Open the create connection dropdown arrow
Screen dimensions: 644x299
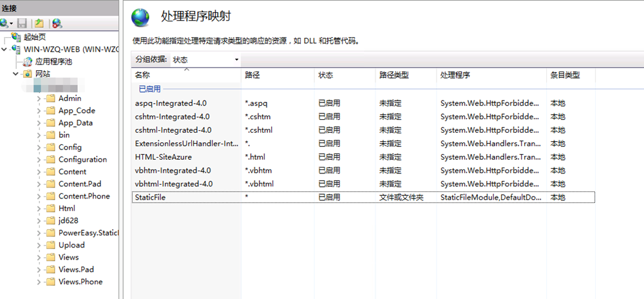tap(11, 24)
